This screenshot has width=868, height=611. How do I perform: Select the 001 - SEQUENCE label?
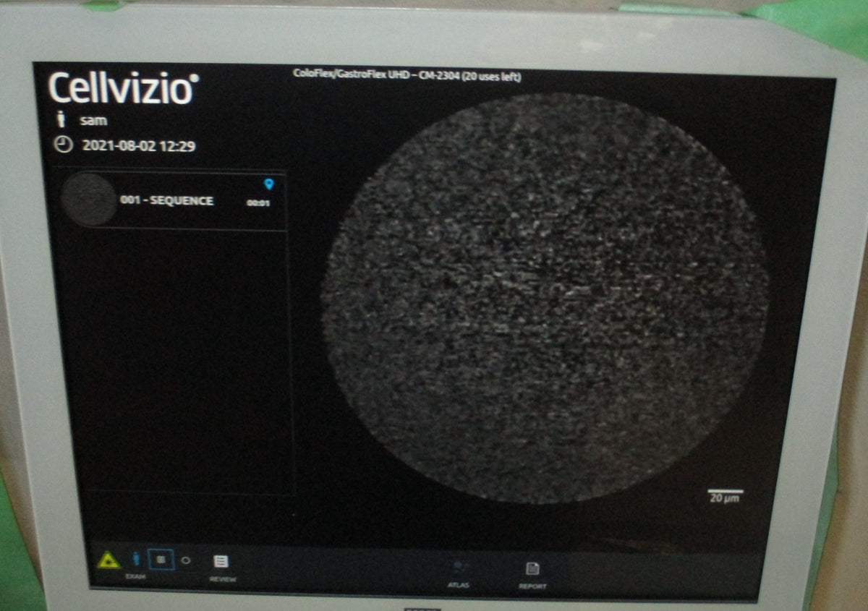click(167, 200)
